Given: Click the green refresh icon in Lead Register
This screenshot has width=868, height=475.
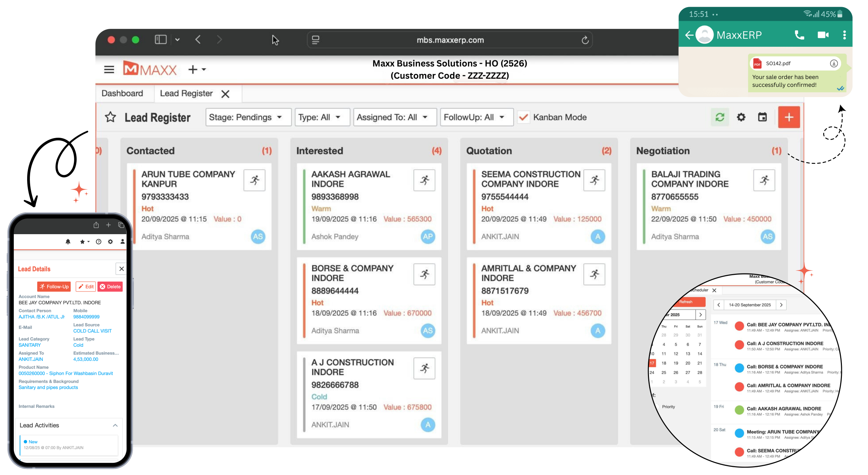Looking at the screenshot, I should [x=719, y=117].
